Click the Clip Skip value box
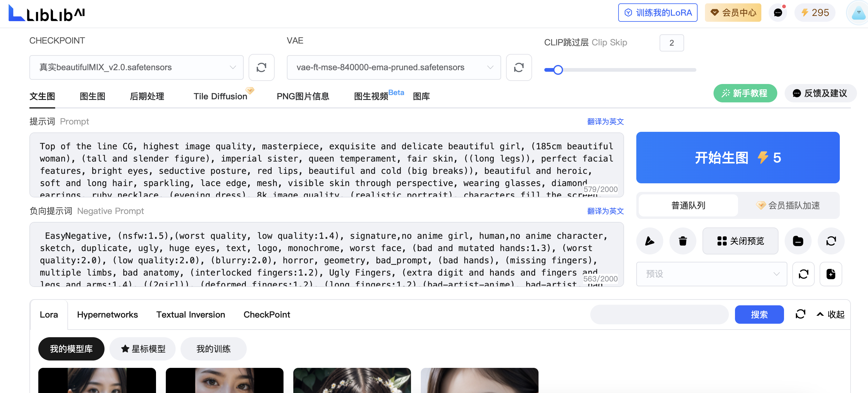 point(671,43)
